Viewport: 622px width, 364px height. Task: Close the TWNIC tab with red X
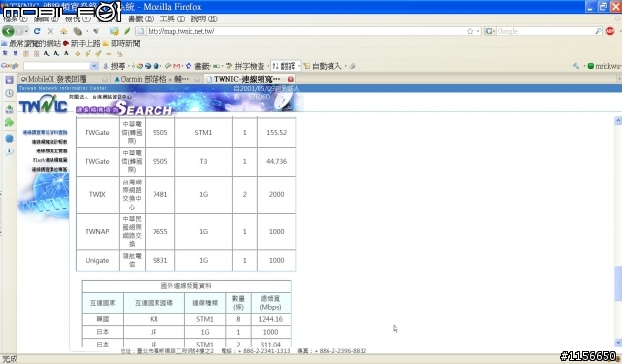[290, 79]
